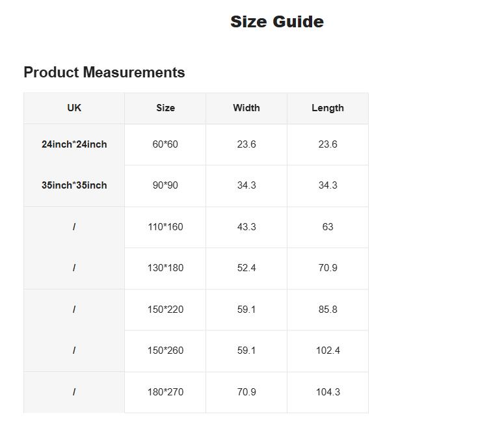Screen dimensions: 504x424
Task: Select the Product Measurements heading
Action: point(104,73)
